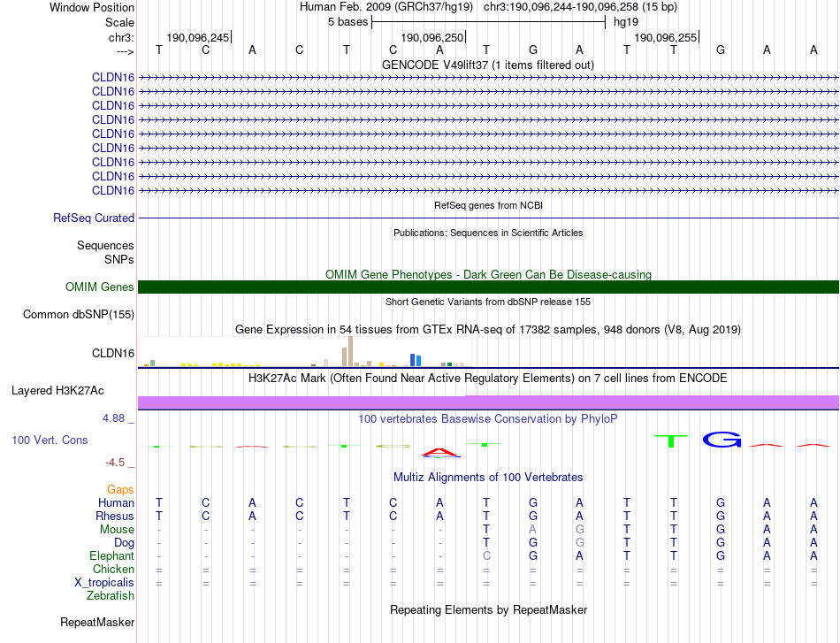Click the -4.5 lower scale value
Image resolution: width=840 pixels, height=643 pixels.
(115, 462)
